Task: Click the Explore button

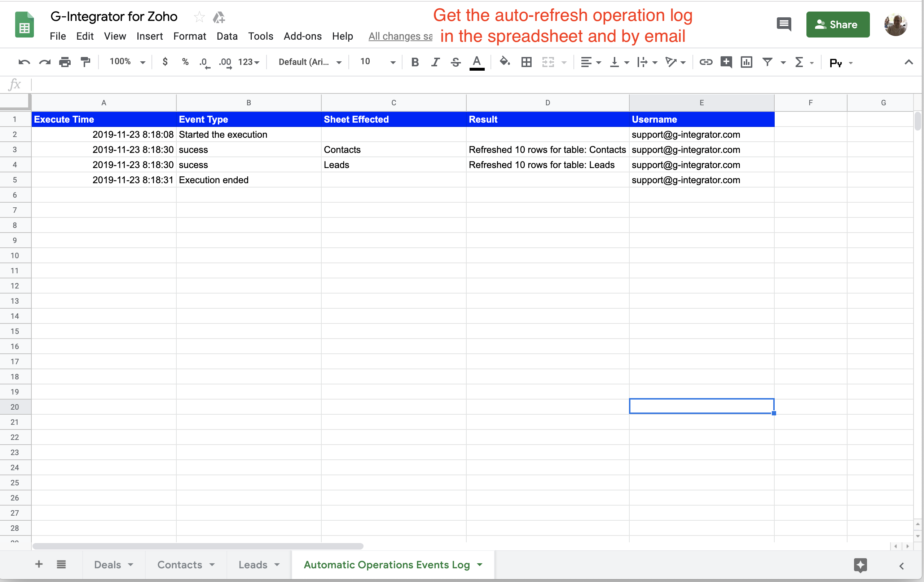Action: [860, 565]
